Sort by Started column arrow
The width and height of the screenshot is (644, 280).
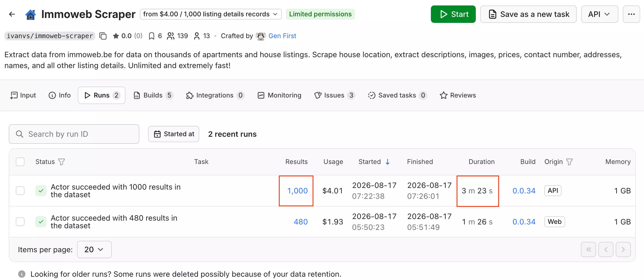[x=388, y=162]
